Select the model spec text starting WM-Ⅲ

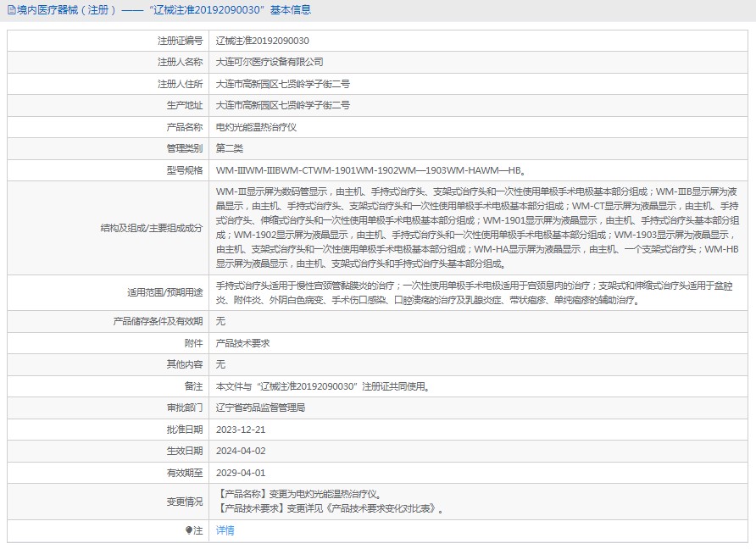[x=370, y=170]
